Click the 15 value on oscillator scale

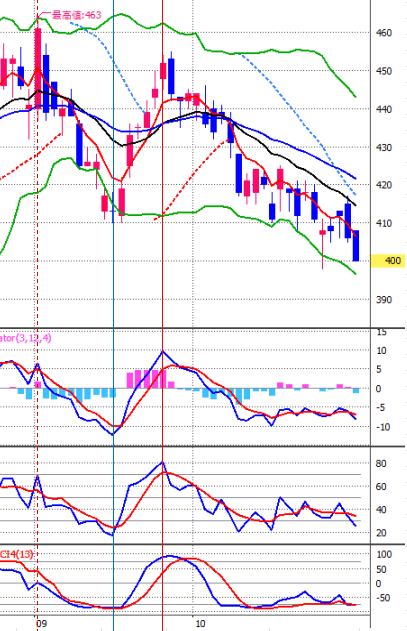point(381,332)
